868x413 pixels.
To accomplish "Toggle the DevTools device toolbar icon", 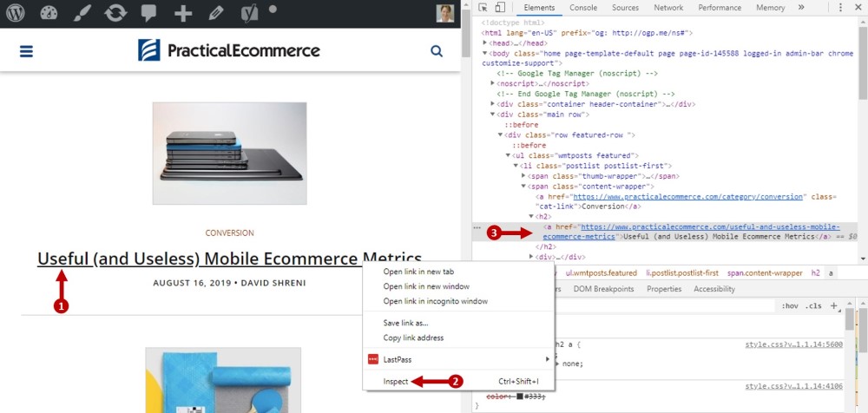I will [x=500, y=7].
